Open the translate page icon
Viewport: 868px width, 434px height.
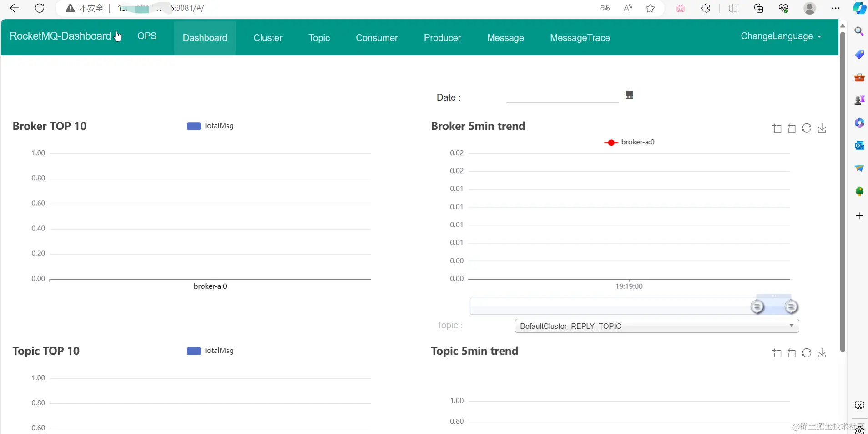point(605,8)
